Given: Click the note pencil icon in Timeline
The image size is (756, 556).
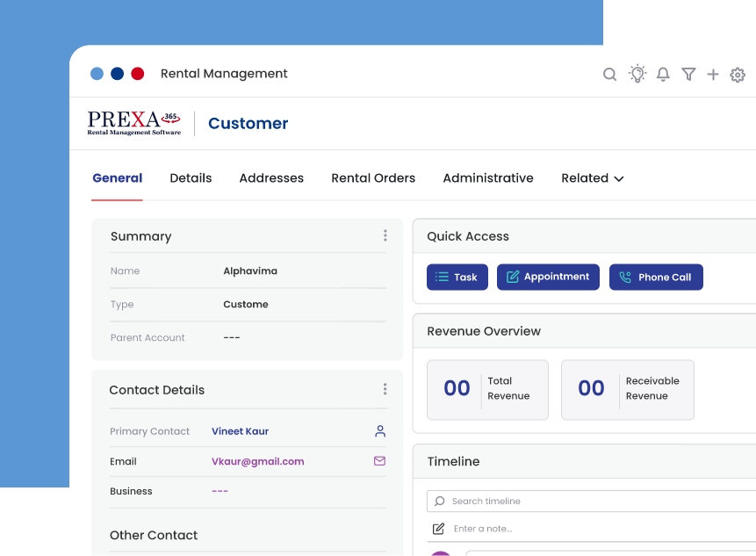Looking at the screenshot, I should tap(439, 529).
